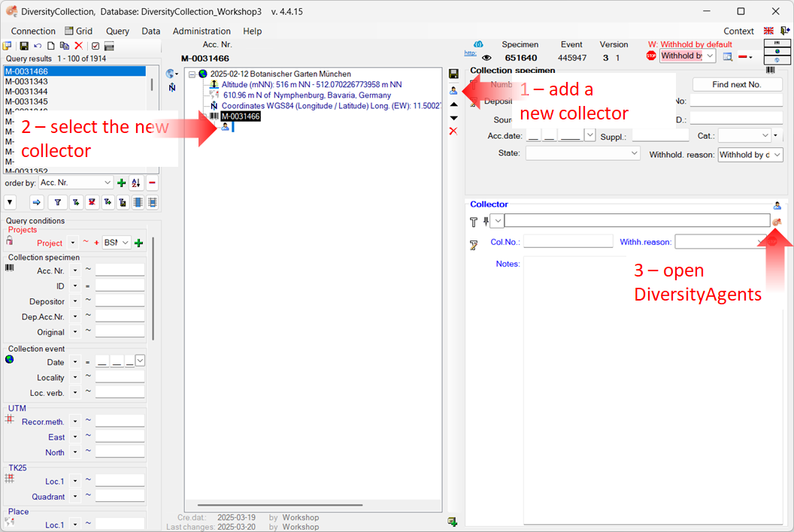This screenshot has height=532, width=794.
Task: Open the Context menu at the top right
Action: point(739,32)
